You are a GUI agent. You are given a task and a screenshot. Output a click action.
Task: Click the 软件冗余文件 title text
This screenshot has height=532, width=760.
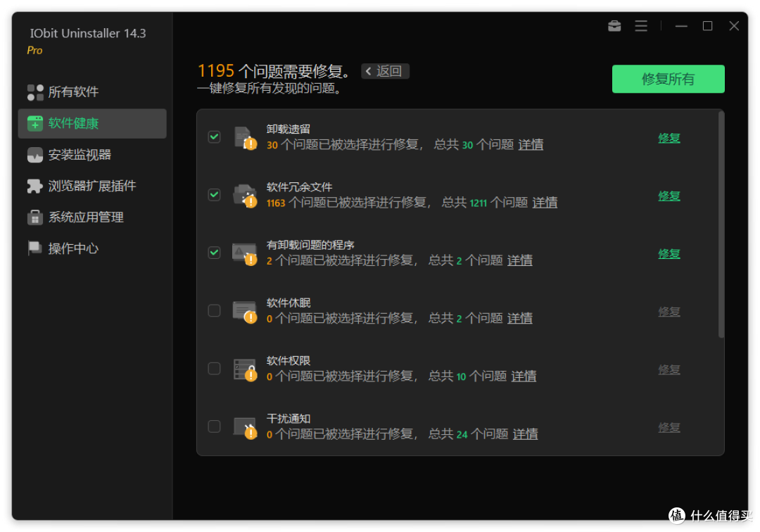pos(300,187)
